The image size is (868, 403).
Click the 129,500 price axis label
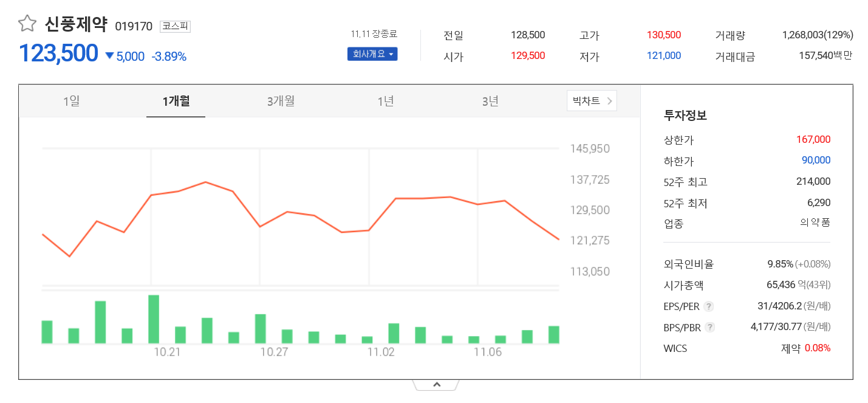coord(590,210)
